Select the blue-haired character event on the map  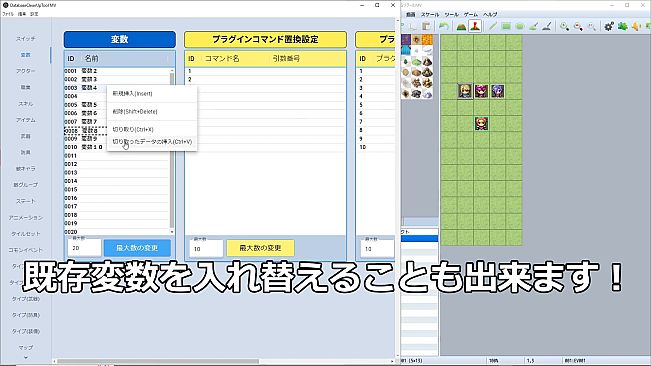(497, 91)
